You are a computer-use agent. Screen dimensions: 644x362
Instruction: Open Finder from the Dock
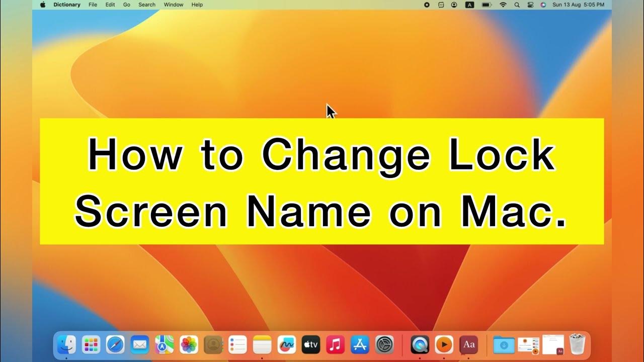(x=66, y=344)
